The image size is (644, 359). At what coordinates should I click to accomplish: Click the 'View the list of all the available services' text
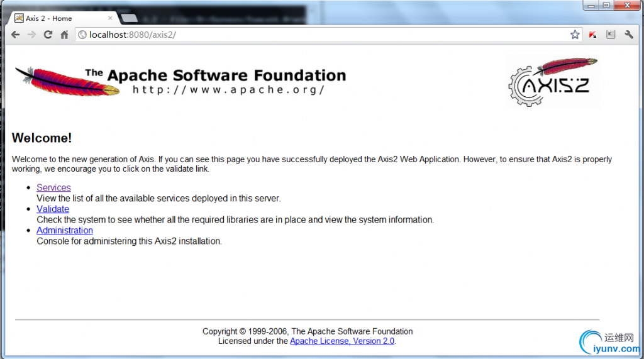(x=159, y=199)
